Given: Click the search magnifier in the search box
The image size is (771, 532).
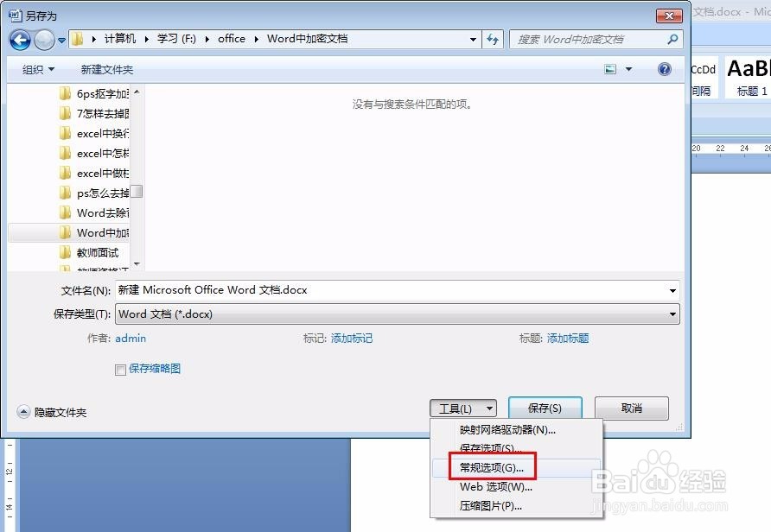Looking at the screenshot, I should (670, 39).
